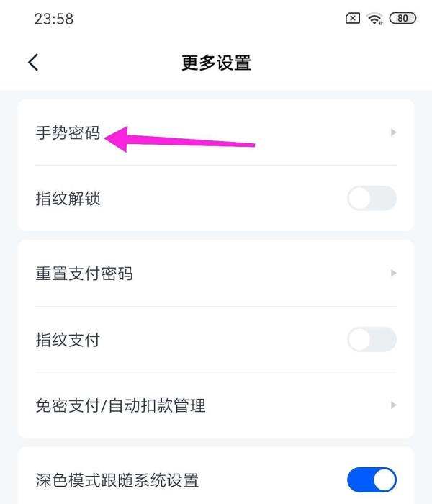This screenshot has height=504, width=432.
Task: Enable the 指纹解锁 switch
Action: (x=372, y=198)
